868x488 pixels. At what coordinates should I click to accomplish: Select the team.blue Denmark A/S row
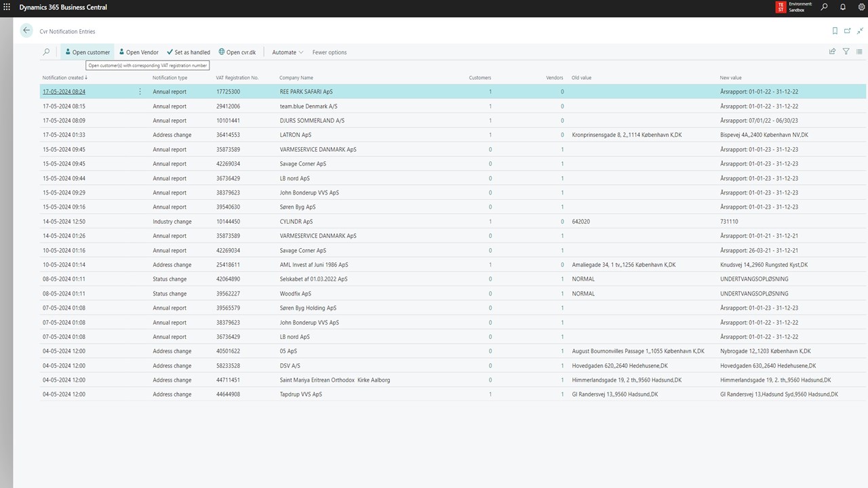[452, 106]
